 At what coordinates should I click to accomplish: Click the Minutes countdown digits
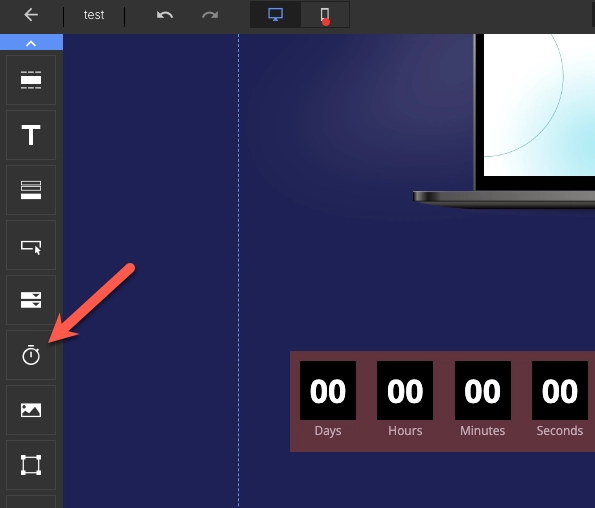483,390
